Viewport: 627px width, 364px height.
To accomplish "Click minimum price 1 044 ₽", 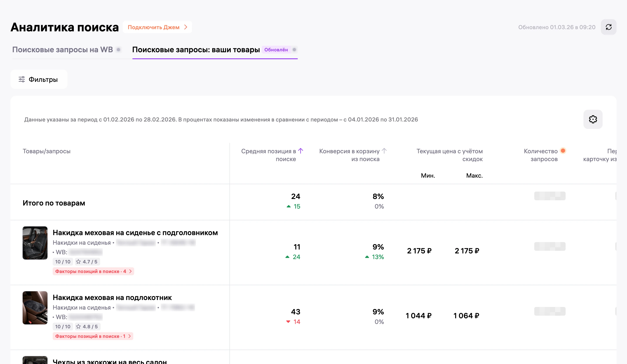I will tap(418, 316).
